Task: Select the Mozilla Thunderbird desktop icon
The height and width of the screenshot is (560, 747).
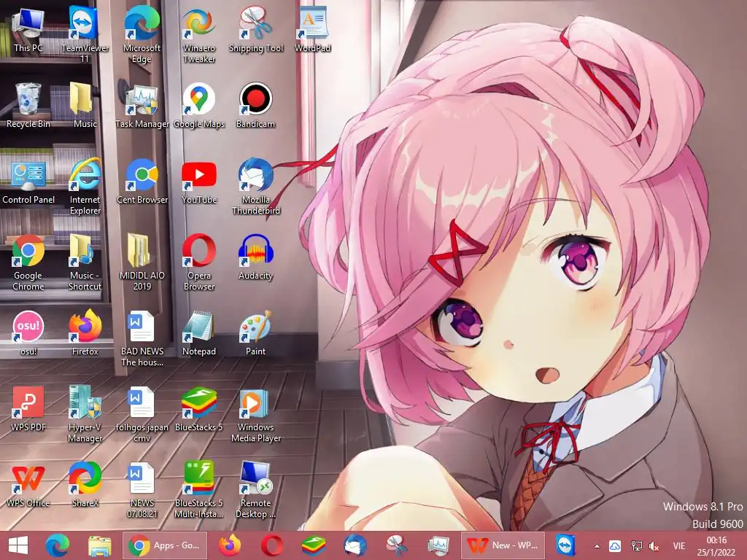Action: pyautogui.click(x=256, y=186)
